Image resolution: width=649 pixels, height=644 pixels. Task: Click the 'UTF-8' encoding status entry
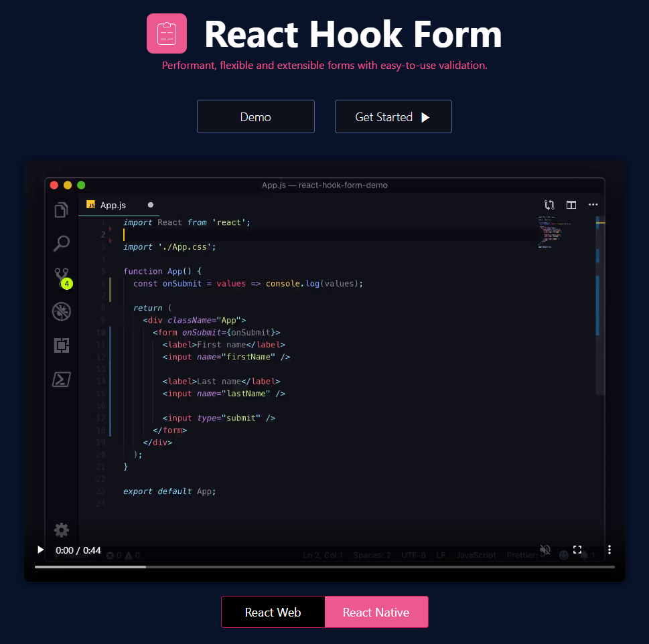(413, 555)
